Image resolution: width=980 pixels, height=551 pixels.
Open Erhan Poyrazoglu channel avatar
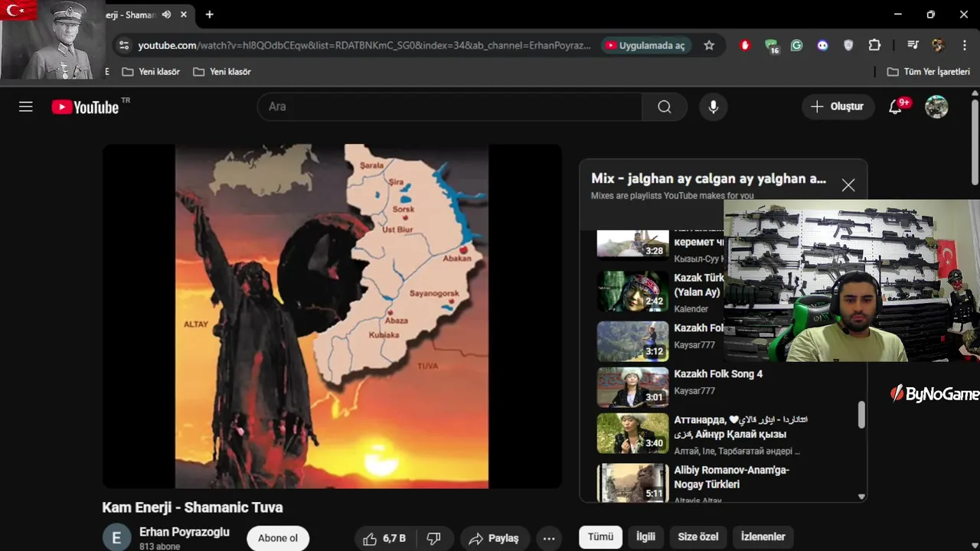(x=116, y=538)
